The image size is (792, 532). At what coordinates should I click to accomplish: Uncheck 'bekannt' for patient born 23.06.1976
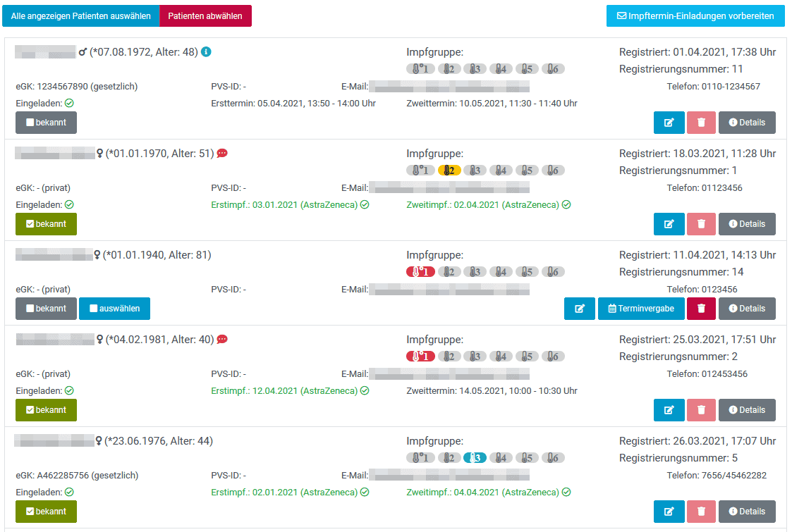pos(46,512)
